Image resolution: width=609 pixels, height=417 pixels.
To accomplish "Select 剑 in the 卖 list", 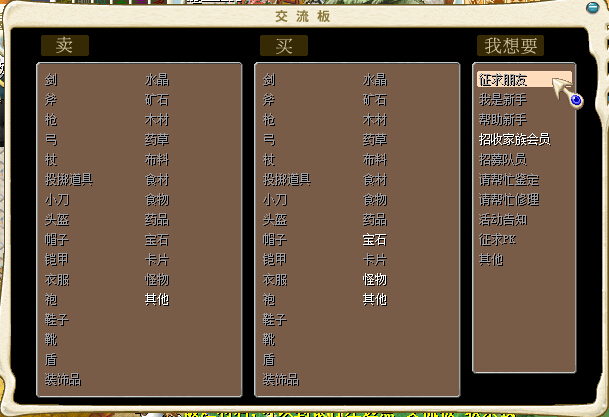I will 51,79.
